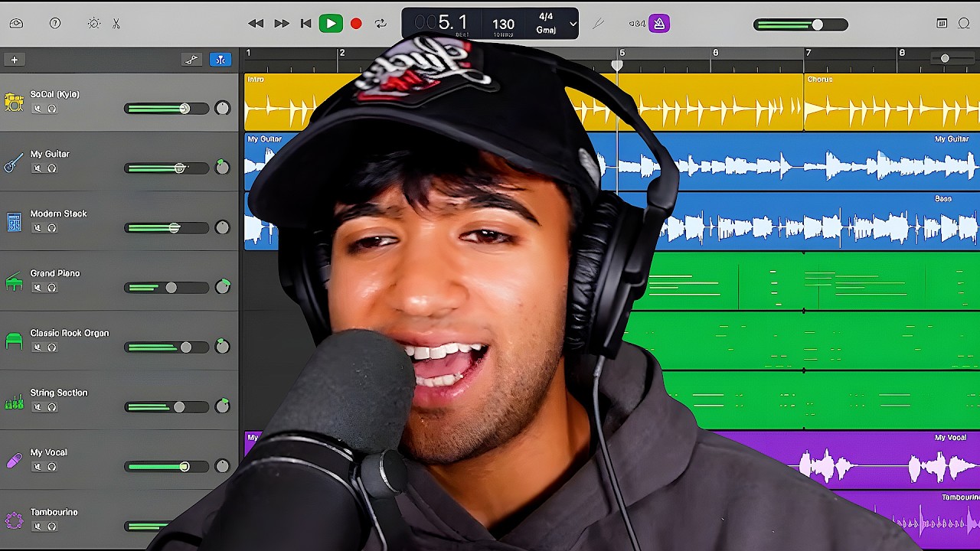Viewport: 980px width, 551px height.
Task: Toggle the Cycle loop mode
Action: coord(381,24)
